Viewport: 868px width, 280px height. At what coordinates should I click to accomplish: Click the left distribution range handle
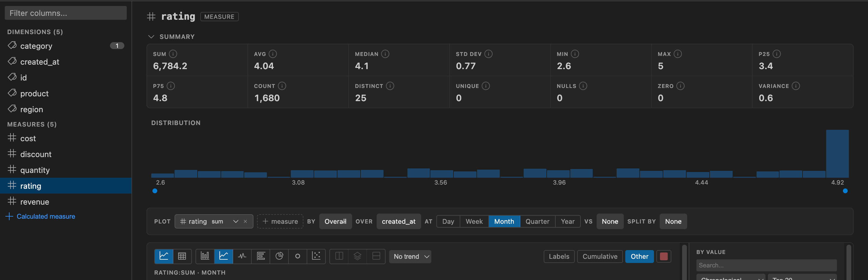pyautogui.click(x=155, y=191)
